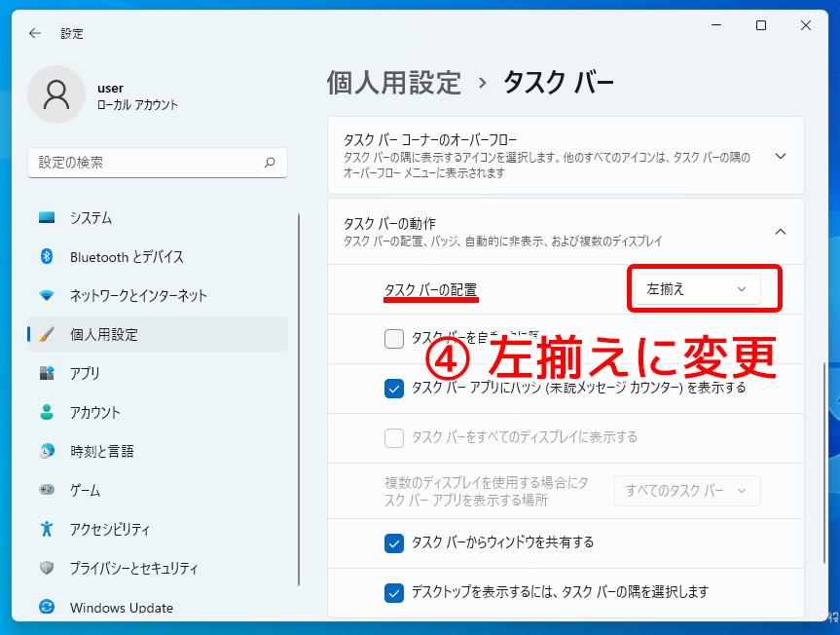Click the すべてのディスプレイに表示する checkbox
This screenshot has width=840, height=635.
(394, 438)
